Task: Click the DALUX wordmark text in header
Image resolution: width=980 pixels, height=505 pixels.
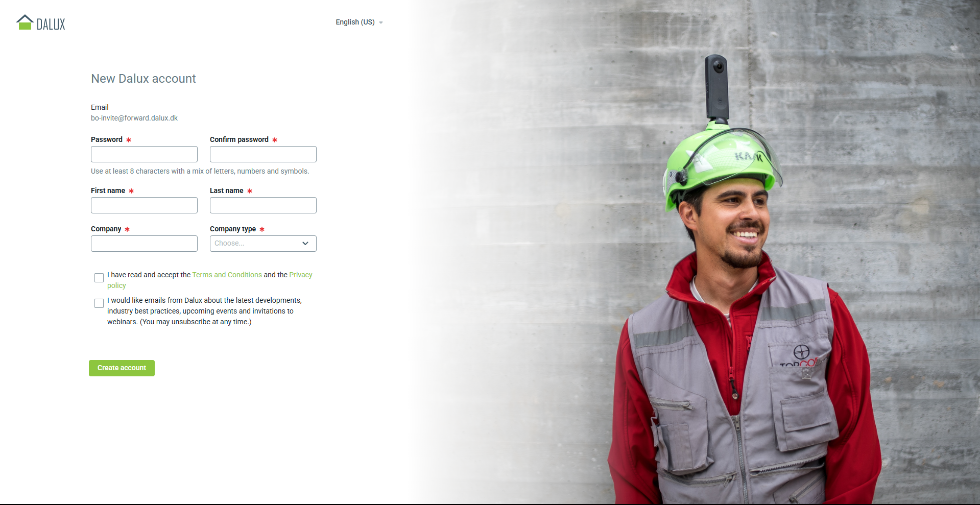Action: coord(51,25)
